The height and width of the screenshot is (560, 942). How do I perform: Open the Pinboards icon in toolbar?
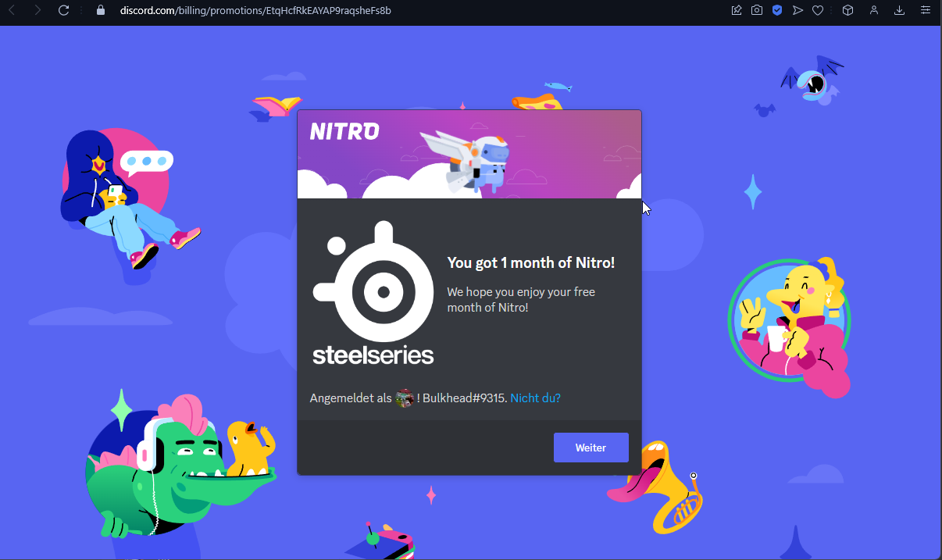(736, 10)
